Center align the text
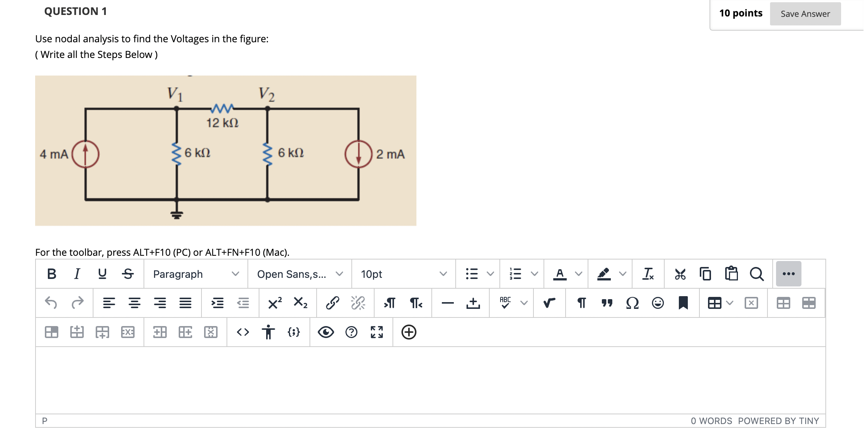This screenshot has width=868, height=439. (x=135, y=303)
